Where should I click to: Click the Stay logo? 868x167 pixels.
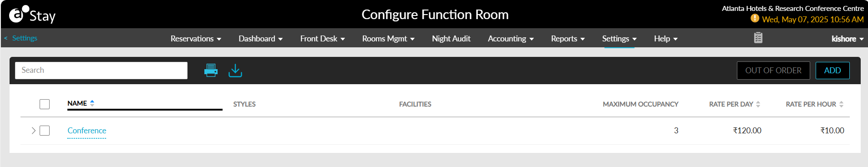click(32, 15)
